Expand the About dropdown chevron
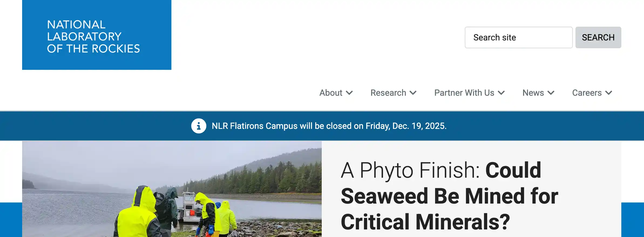644x237 pixels. [350, 93]
